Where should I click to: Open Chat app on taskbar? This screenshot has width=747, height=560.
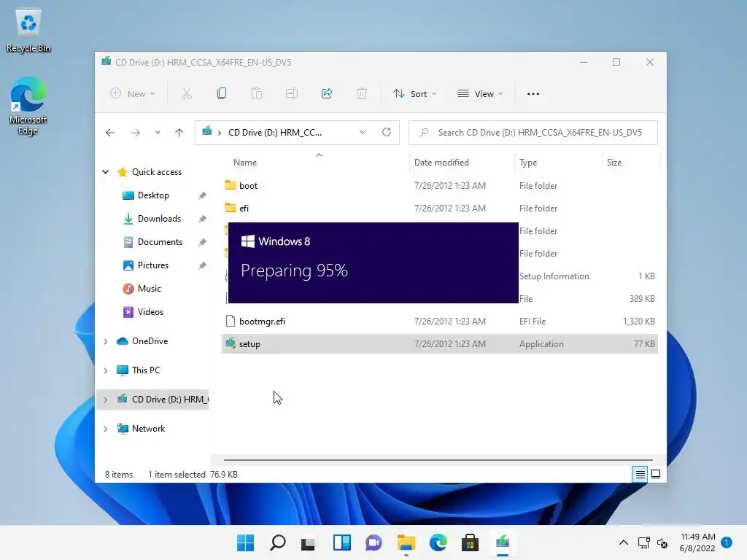point(374,542)
